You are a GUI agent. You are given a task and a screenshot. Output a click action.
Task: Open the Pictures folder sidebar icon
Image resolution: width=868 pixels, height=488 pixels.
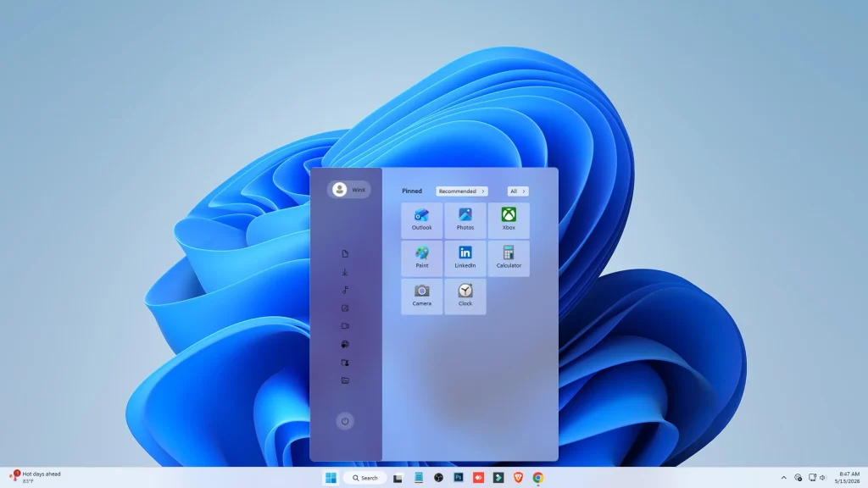click(345, 308)
